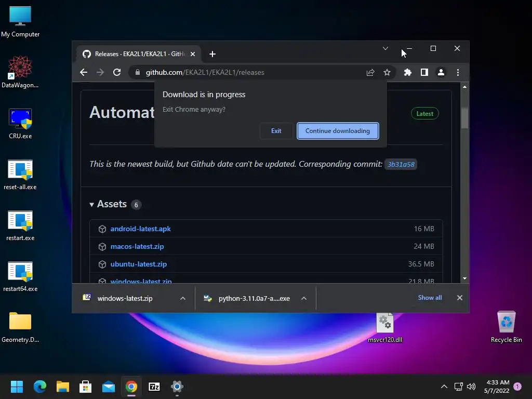Select restart.exe desktop icon
This screenshot has width=532, height=399.
(20, 225)
